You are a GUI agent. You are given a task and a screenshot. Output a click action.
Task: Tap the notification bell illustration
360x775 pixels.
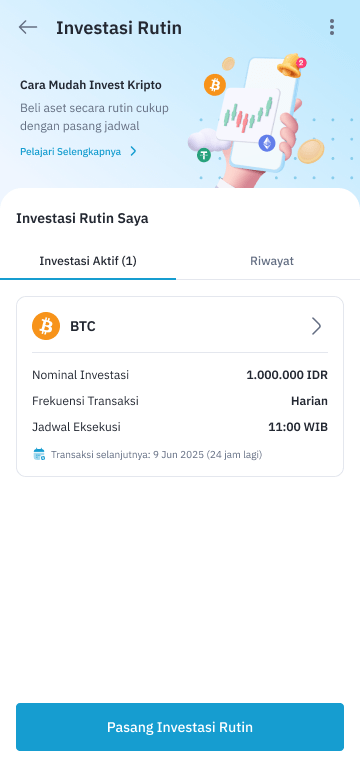tap(292, 65)
